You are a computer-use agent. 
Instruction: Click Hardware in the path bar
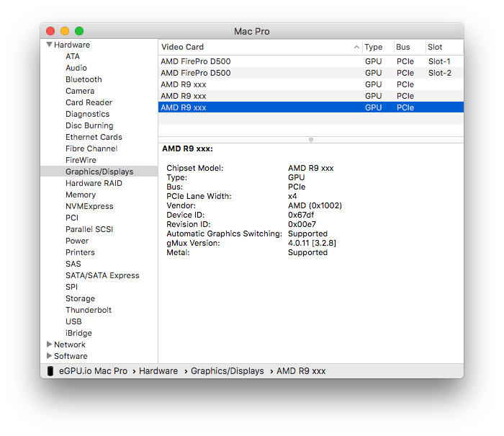(x=158, y=371)
